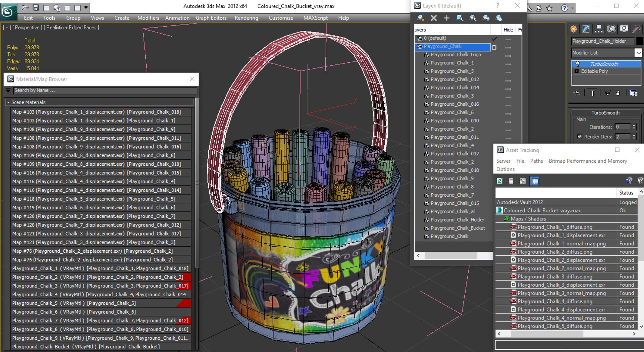Click the object color swatch beside object name
Screen dimensions: 644x352
click(x=640, y=41)
